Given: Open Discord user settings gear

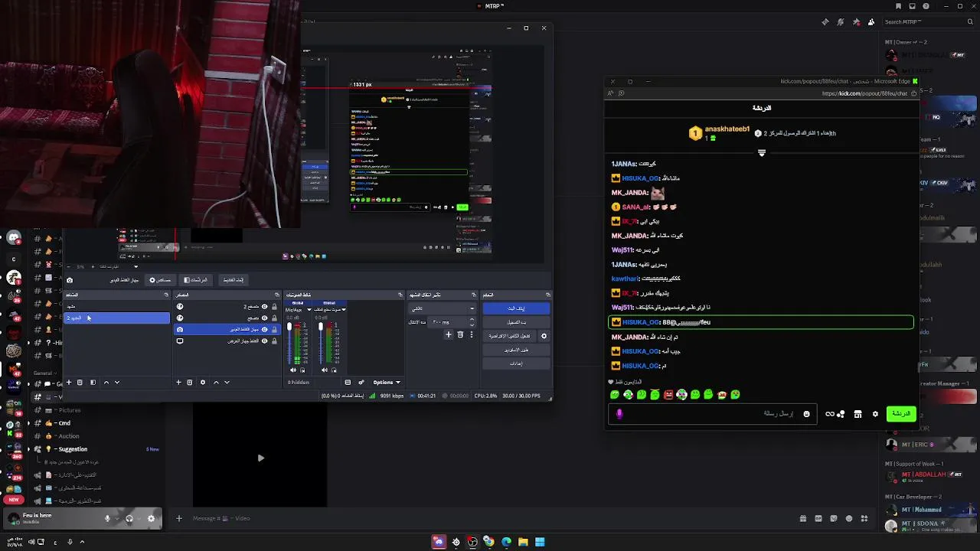Looking at the screenshot, I should click(x=151, y=518).
